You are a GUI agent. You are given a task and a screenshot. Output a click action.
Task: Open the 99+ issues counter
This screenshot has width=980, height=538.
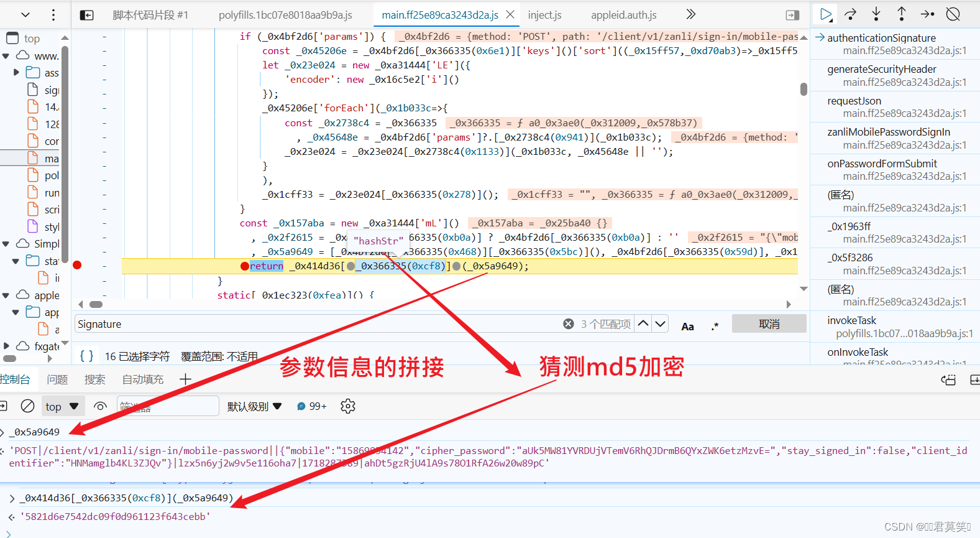coord(312,406)
